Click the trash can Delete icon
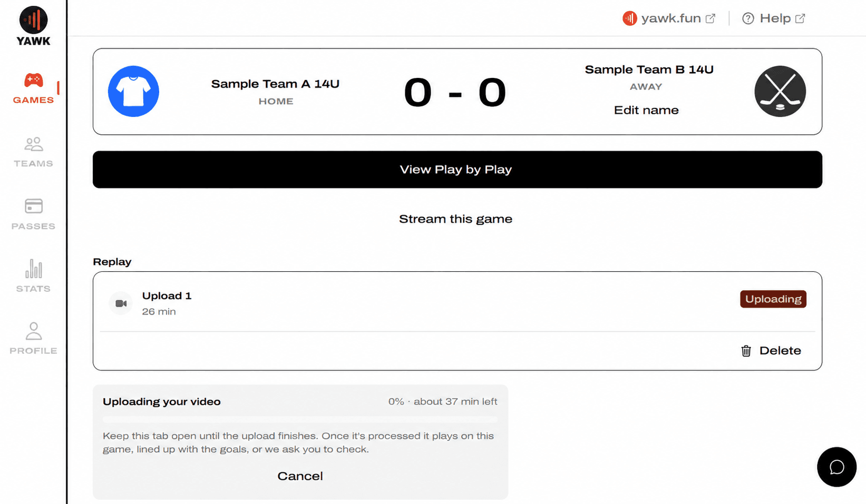866x504 pixels. point(746,351)
